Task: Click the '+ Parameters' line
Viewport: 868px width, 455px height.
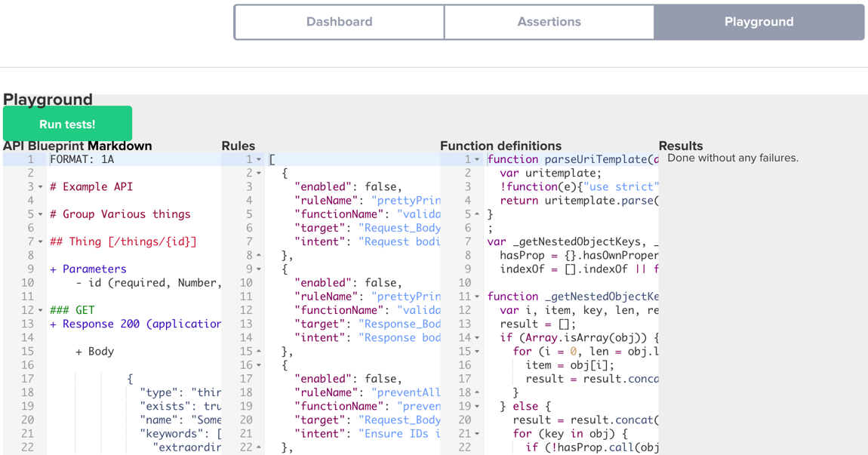Action: click(x=88, y=269)
